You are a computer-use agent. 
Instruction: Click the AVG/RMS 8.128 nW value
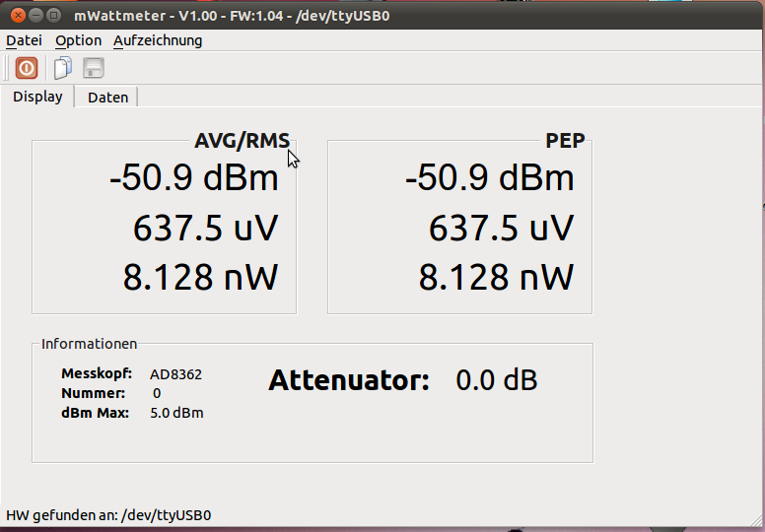(200, 278)
